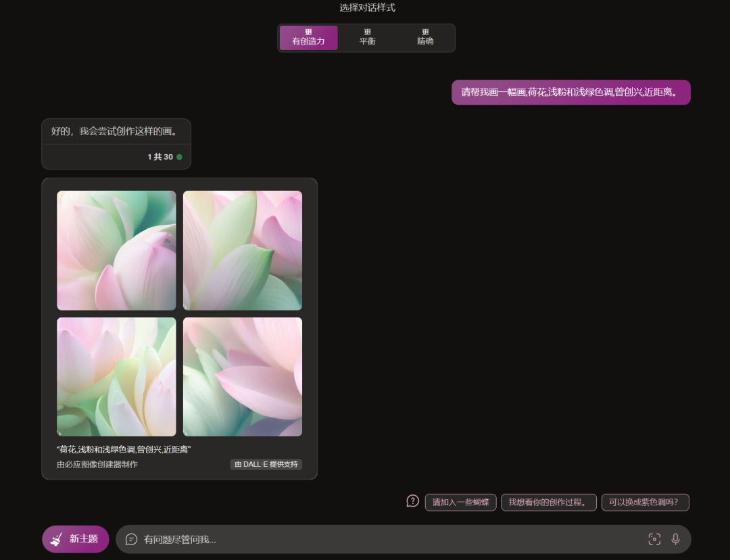Select the 更有创造力 conversation style
This screenshot has width=730, height=560.
pyautogui.click(x=308, y=37)
